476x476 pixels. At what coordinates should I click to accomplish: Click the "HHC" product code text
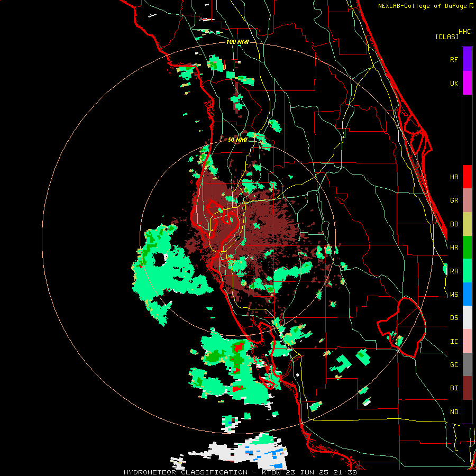tap(464, 32)
